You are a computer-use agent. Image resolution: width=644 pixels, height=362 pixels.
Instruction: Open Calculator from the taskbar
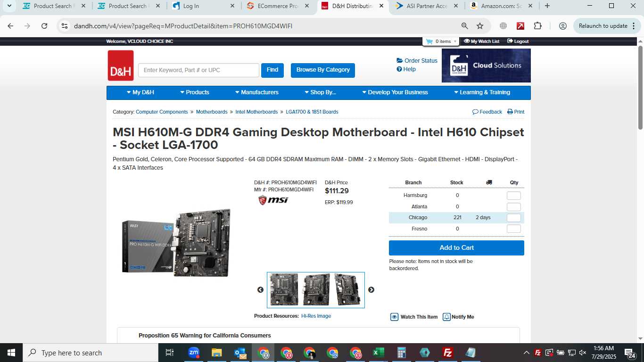[402, 353]
